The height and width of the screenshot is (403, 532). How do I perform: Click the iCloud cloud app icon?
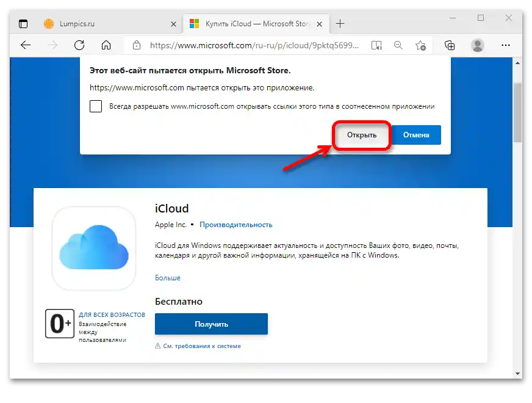click(x=94, y=249)
